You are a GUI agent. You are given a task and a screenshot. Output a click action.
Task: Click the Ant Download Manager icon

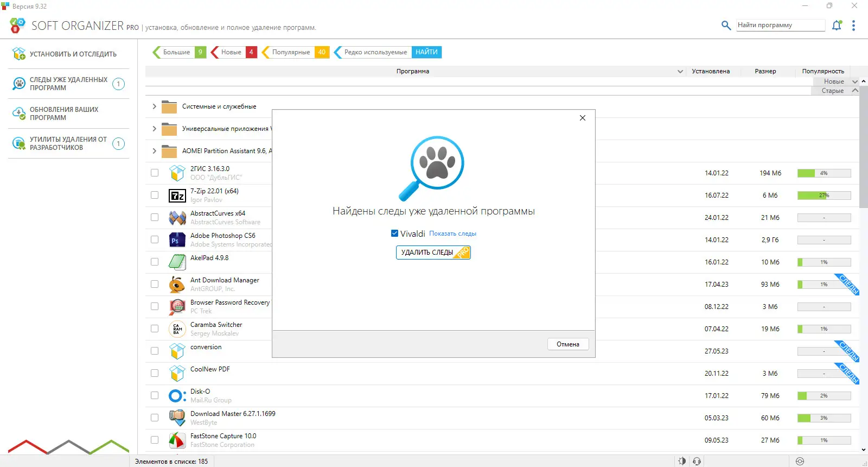point(177,285)
